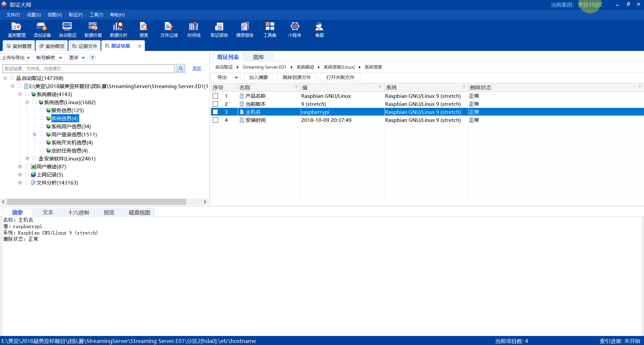
Task: Click tree scrollbar right arrow
Action: coord(205,202)
